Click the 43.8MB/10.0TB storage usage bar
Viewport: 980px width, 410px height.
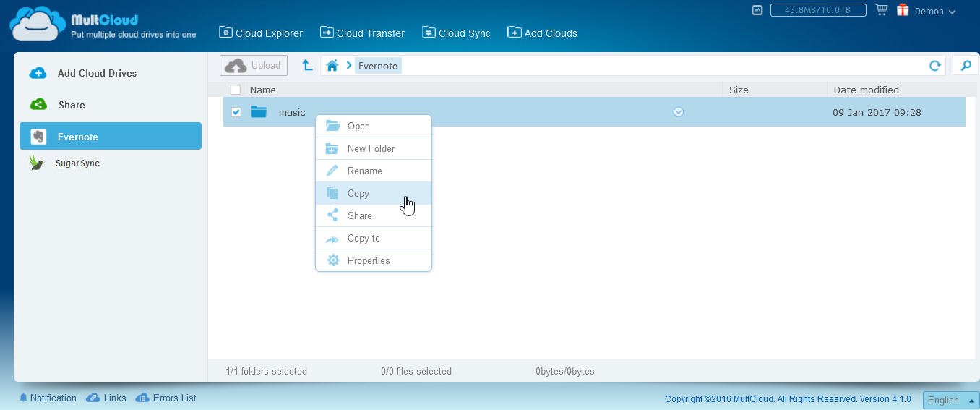[818, 10]
